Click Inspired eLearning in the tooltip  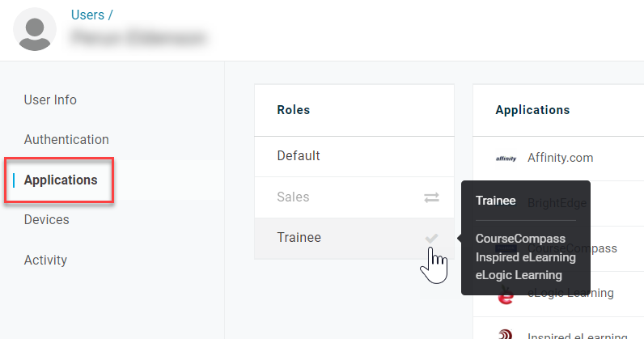click(526, 257)
